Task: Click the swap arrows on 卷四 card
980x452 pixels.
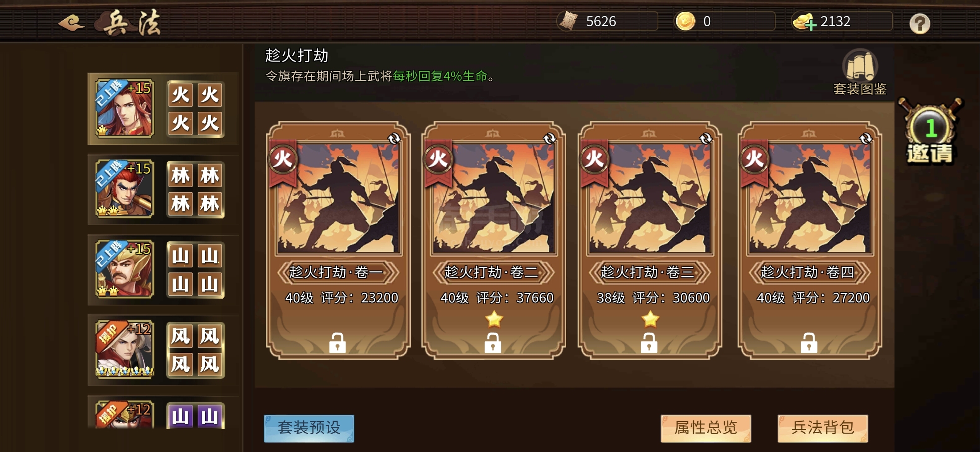Action: coord(865,139)
